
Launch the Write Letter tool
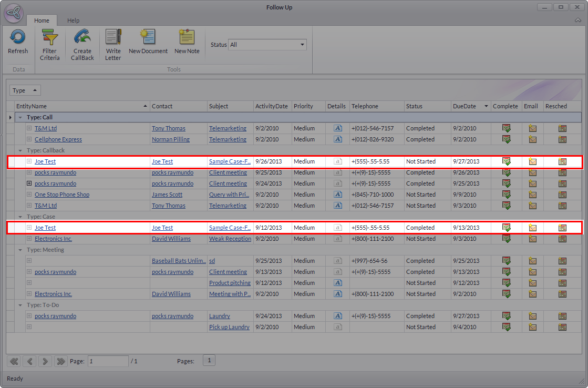pos(113,38)
